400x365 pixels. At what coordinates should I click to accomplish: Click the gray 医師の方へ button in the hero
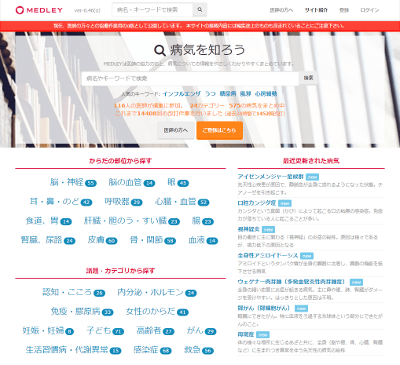coord(176,130)
